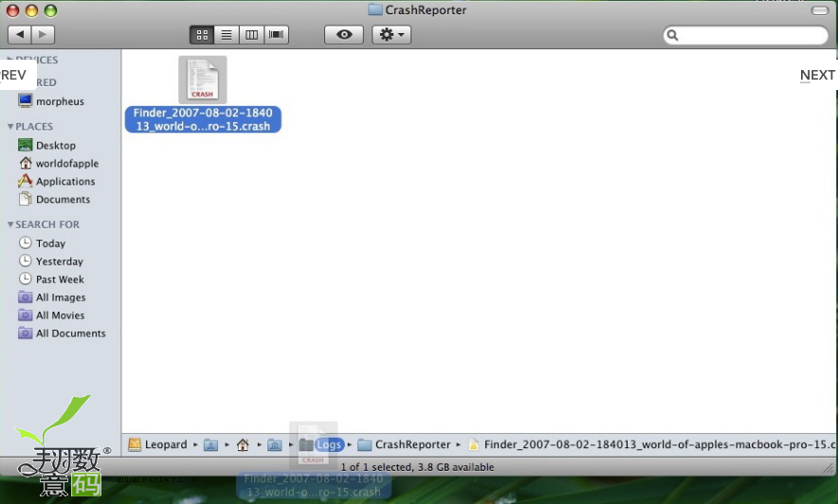
Task: Click the Finder search field
Action: tap(745, 35)
